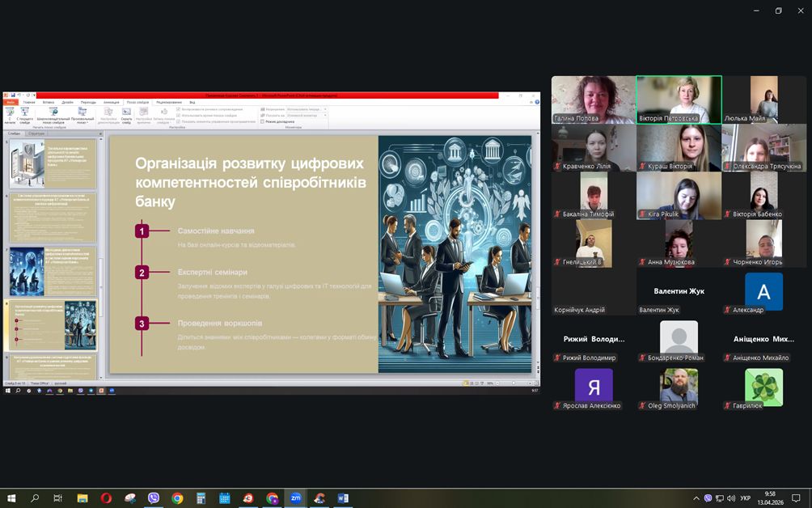Click the 'С начала' slideshow button
This screenshot has width=812, height=508.
[x=11, y=115]
